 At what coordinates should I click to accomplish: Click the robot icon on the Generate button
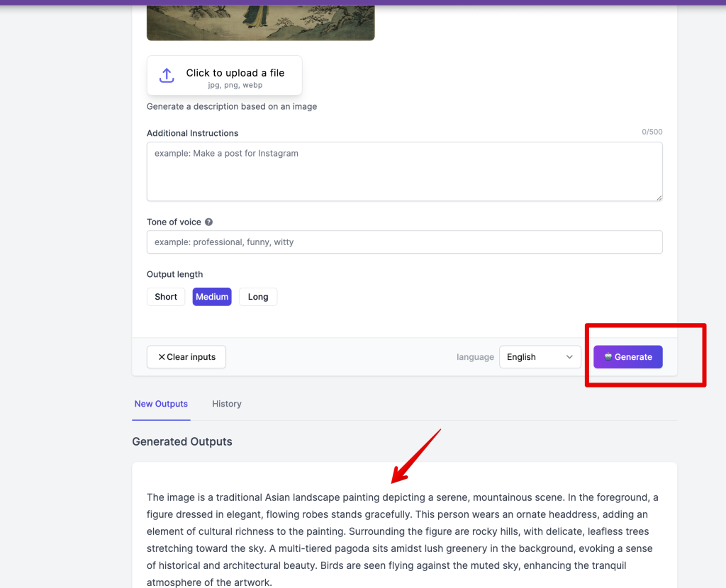[608, 357]
